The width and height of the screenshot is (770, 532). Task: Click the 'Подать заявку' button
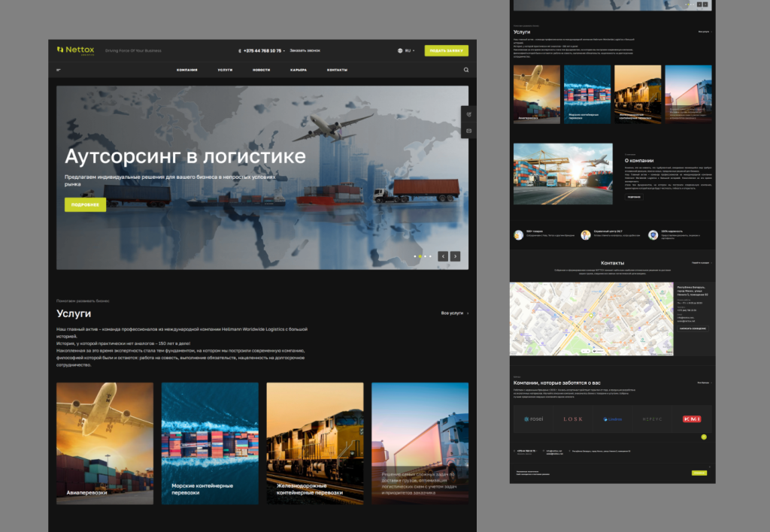click(x=446, y=50)
